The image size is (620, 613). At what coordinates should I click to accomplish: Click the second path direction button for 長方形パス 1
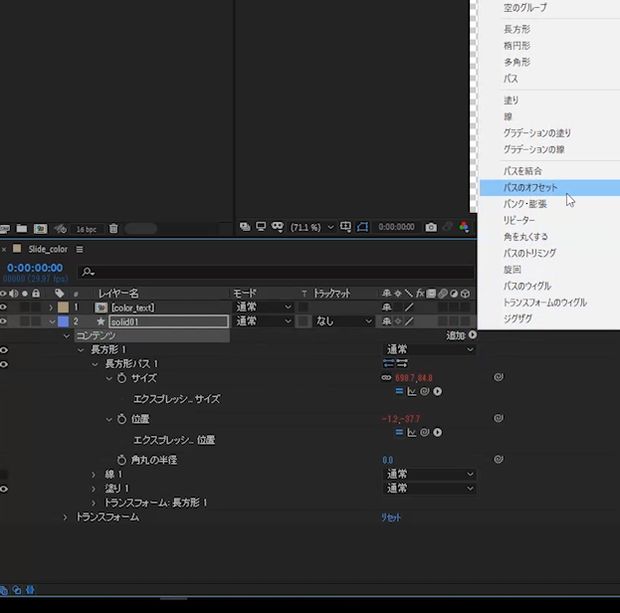pyautogui.click(x=402, y=363)
